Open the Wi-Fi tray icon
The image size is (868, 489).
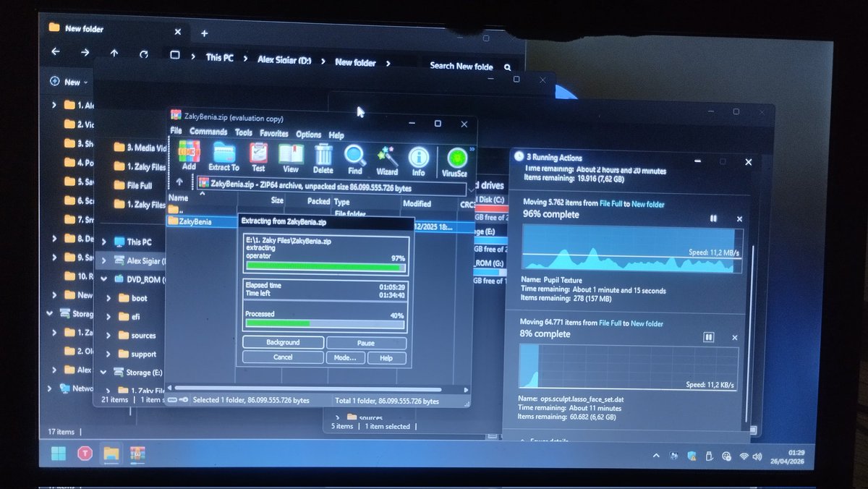744,456
